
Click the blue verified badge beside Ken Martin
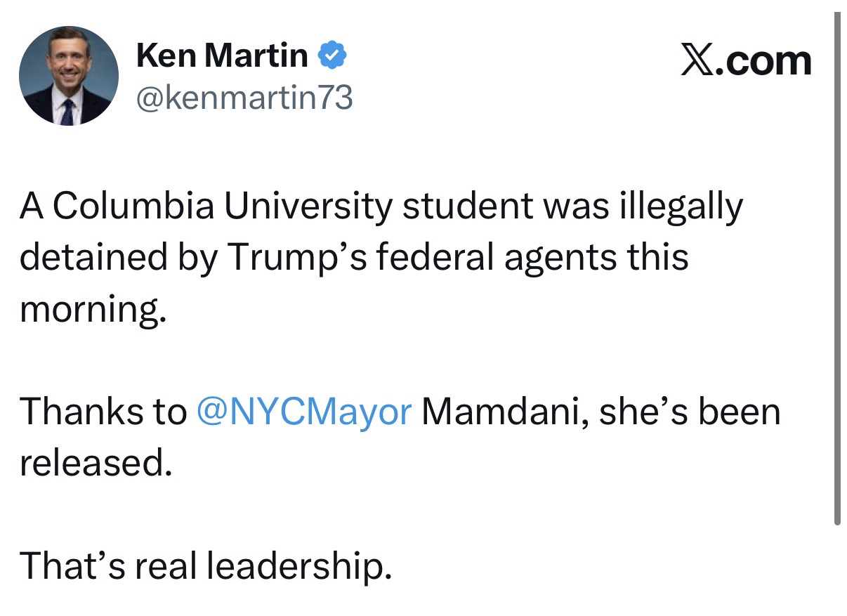click(331, 55)
